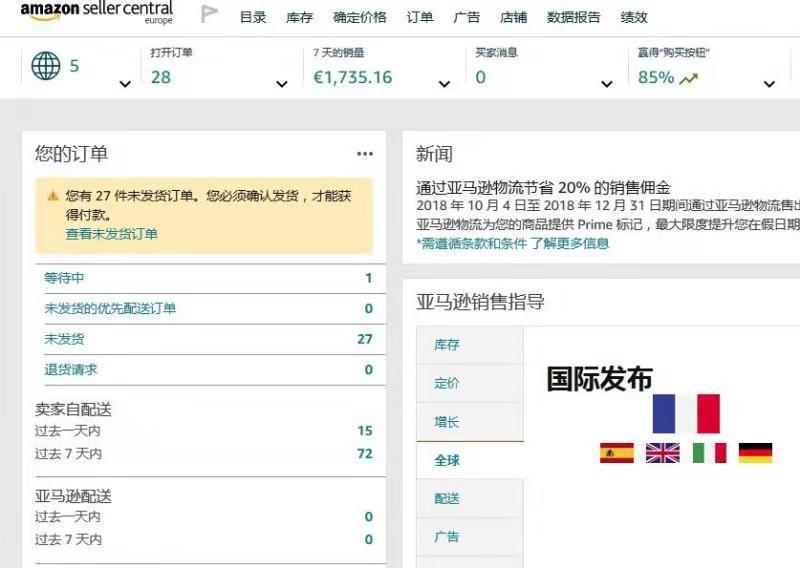
Task: Click the United Kingdom flag
Action: coord(663,453)
